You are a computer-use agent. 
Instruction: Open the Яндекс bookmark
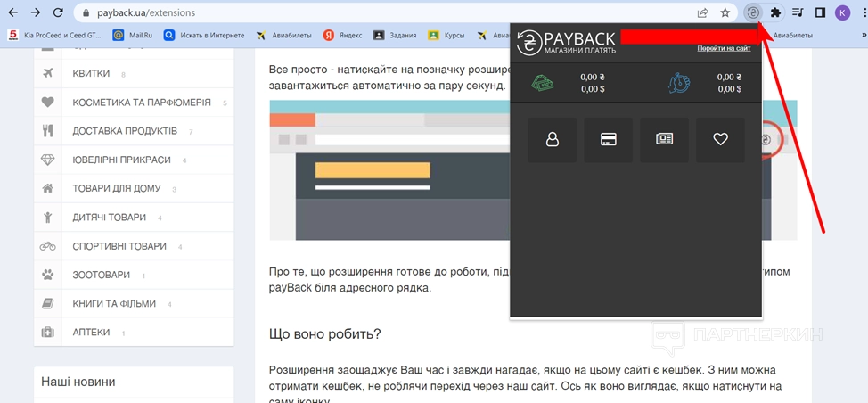pos(342,35)
